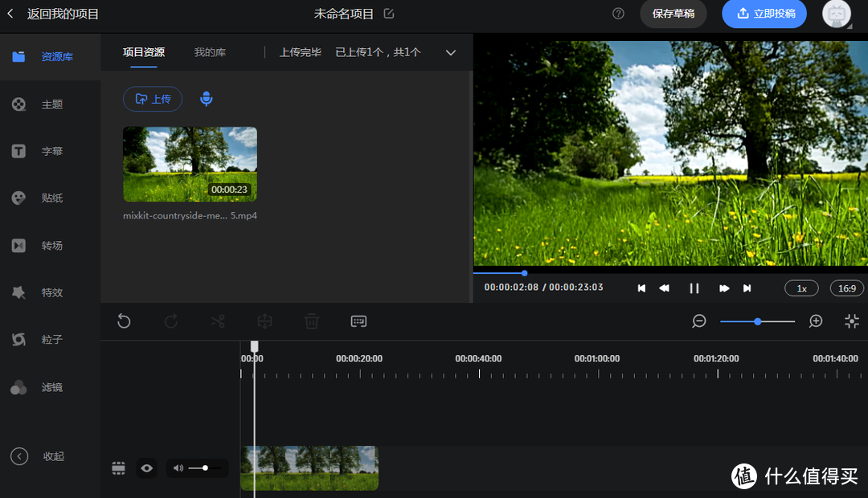Zoom in the timeline with plus icon
Screen dimensions: 868x498
(x=816, y=321)
